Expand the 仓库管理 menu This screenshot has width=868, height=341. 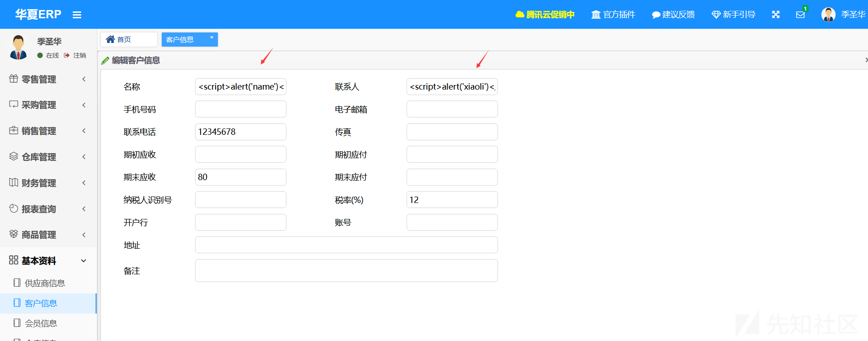(48, 157)
